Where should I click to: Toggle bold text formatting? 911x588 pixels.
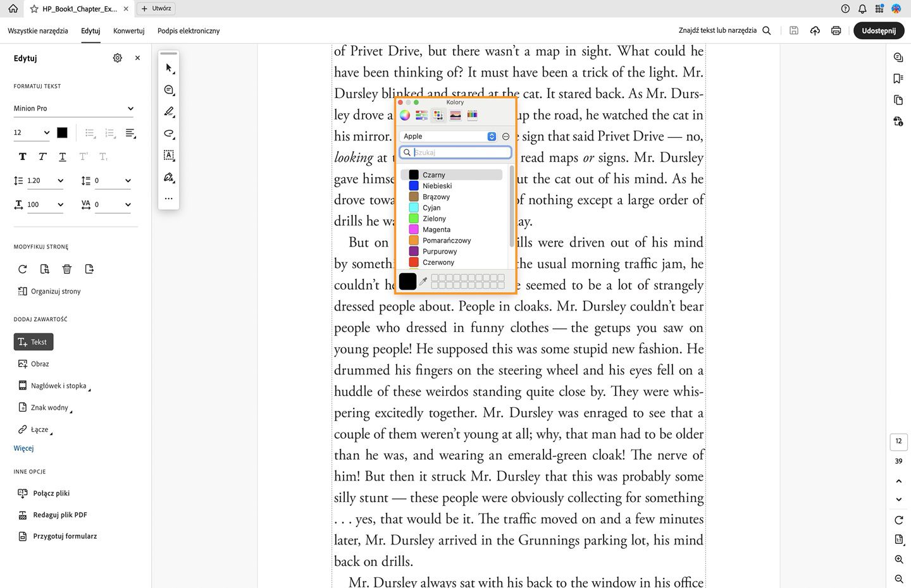pos(23,157)
